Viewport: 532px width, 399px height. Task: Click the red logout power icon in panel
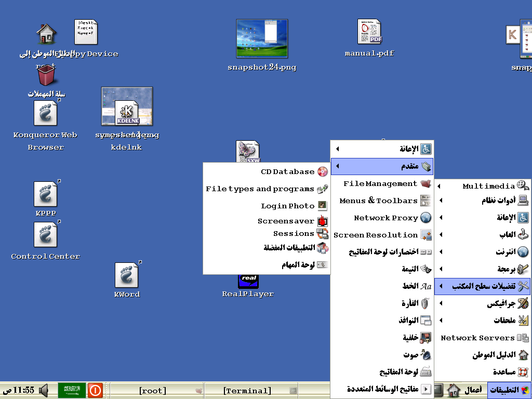[x=95, y=391]
